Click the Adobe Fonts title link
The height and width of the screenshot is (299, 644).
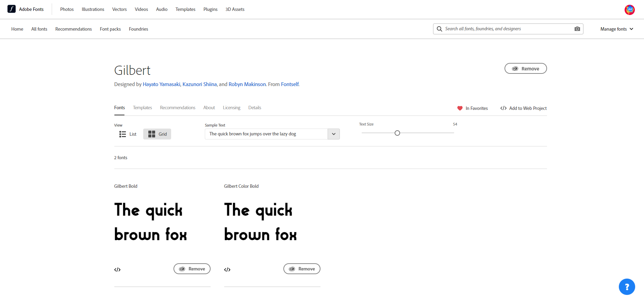31,9
